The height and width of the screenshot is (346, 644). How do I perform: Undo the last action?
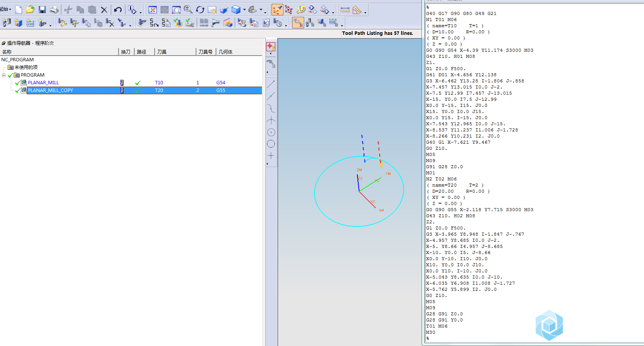[118, 10]
